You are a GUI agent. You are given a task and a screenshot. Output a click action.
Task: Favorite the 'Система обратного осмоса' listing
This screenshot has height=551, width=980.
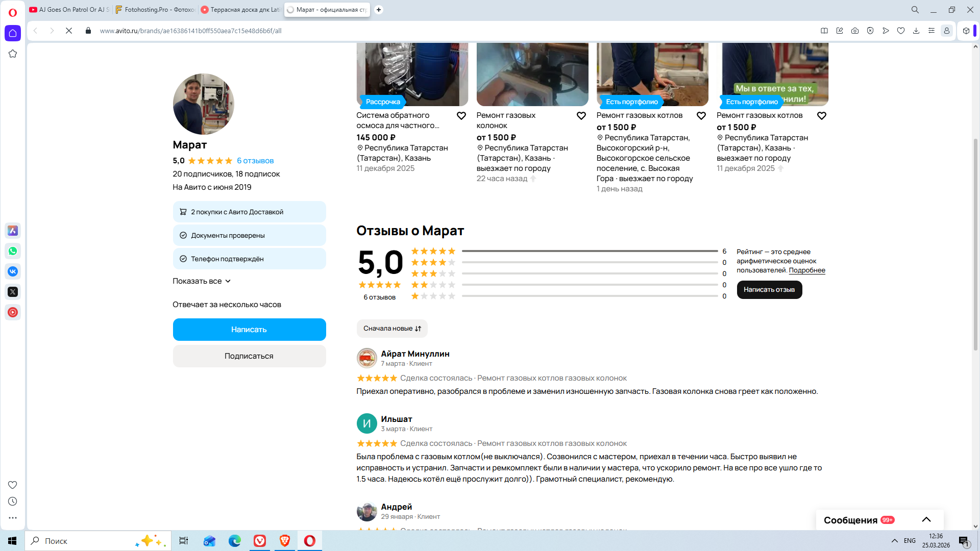coord(461,116)
